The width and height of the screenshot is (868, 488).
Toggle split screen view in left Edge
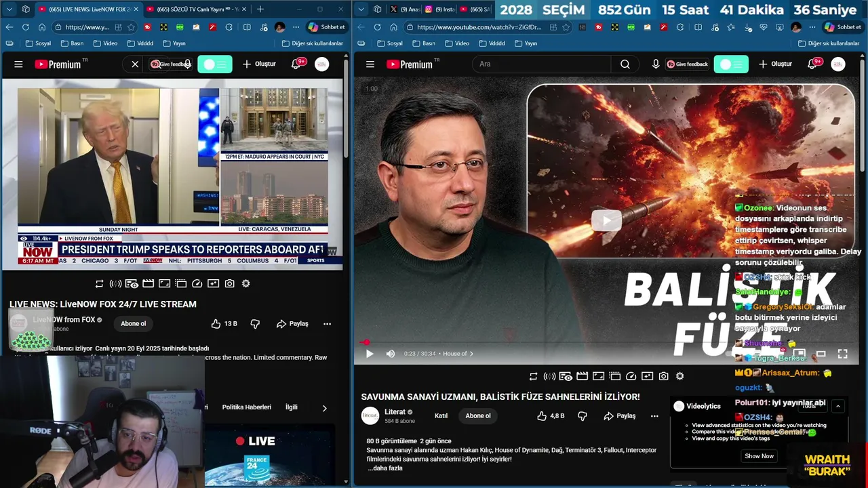tap(247, 27)
